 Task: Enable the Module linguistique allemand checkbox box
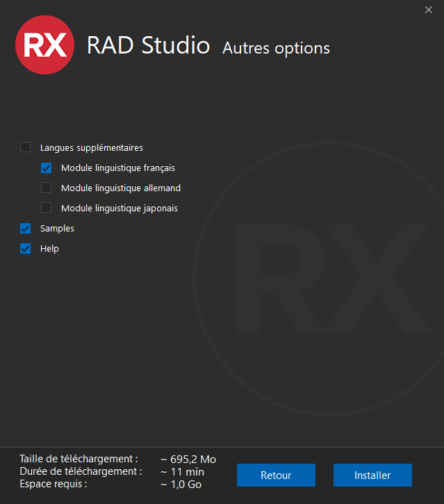point(47,188)
